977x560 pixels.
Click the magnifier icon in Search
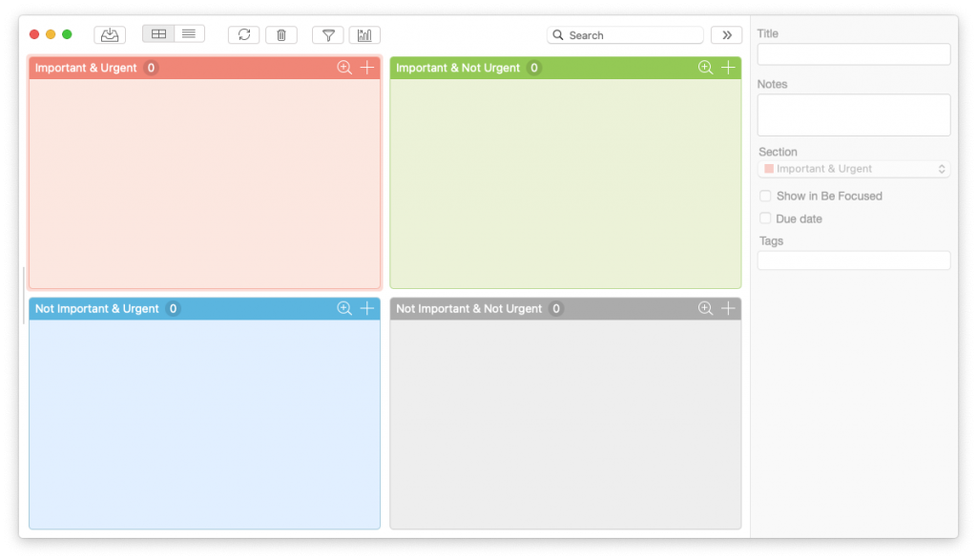[558, 35]
